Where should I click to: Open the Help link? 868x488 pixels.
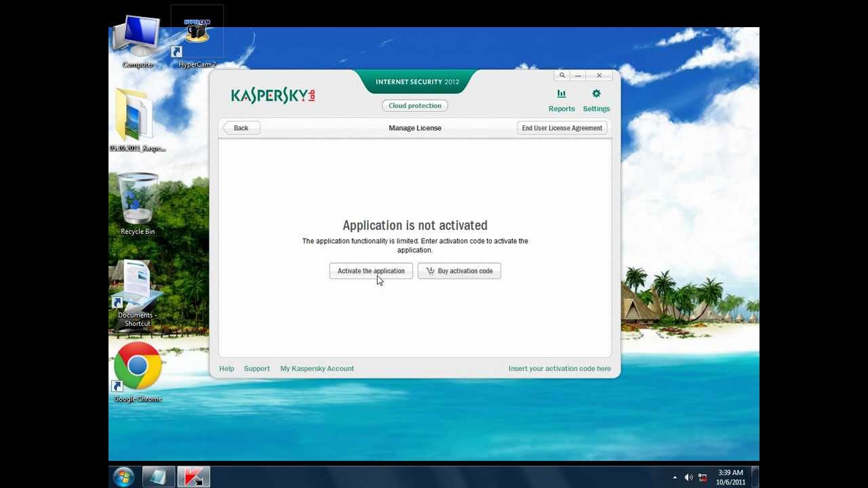226,369
